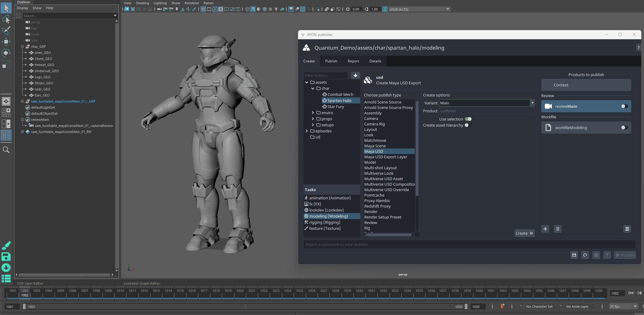The width and height of the screenshot is (644, 315).
Task: Open the Variant dropdown arrow
Action: [x=532, y=103]
